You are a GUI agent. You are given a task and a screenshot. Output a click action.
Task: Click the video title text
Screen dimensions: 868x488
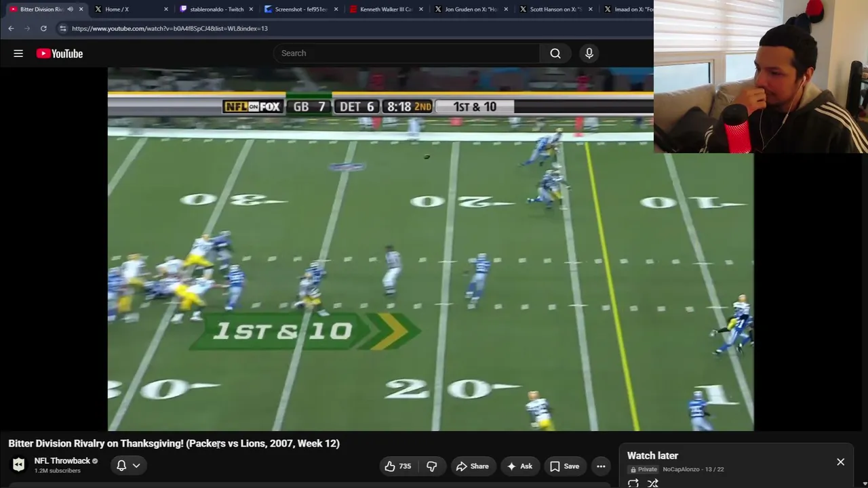pos(174,443)
